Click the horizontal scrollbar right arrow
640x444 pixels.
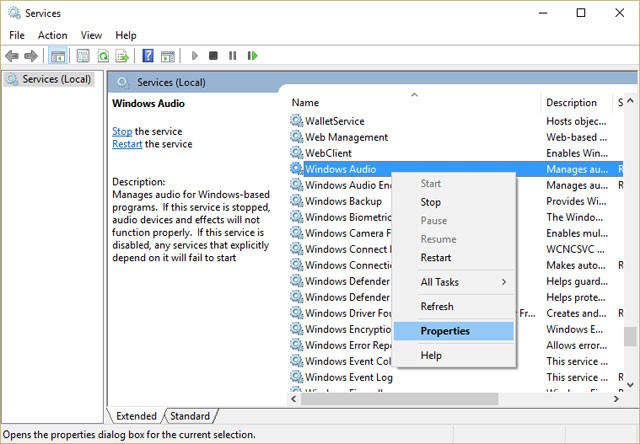[x=613, y=398]
